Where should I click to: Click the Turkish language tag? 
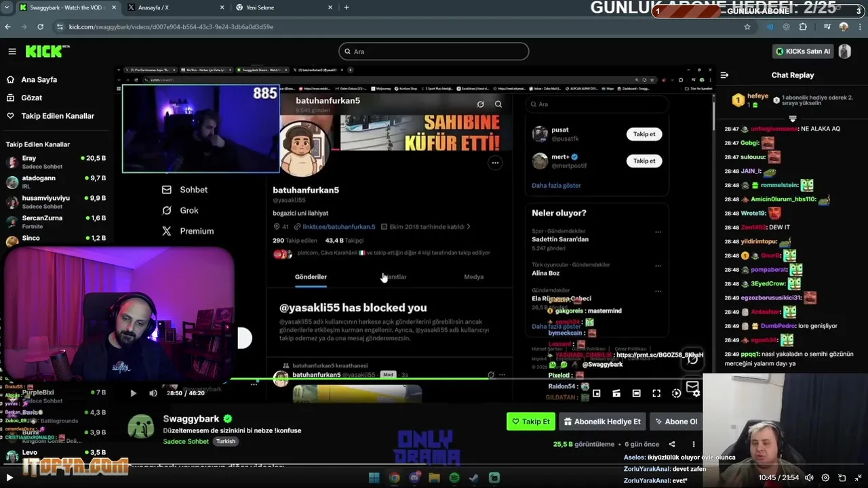tap(226, 441)
